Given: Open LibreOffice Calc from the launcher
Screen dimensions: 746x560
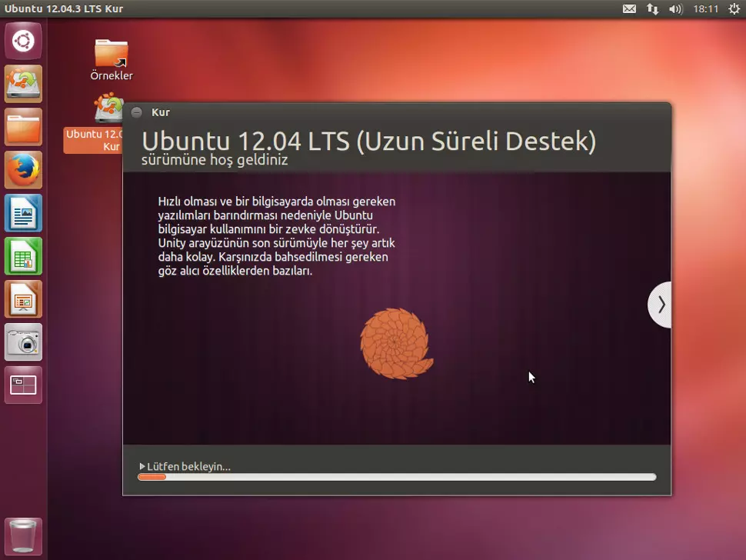Looking at the screenshot, I should tap(23, 256).
